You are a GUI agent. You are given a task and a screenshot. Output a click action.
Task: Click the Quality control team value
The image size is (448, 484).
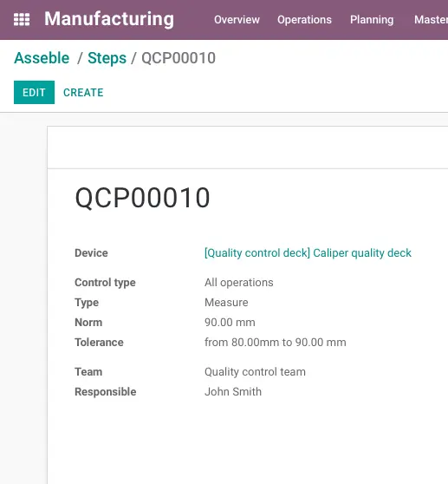255,372
